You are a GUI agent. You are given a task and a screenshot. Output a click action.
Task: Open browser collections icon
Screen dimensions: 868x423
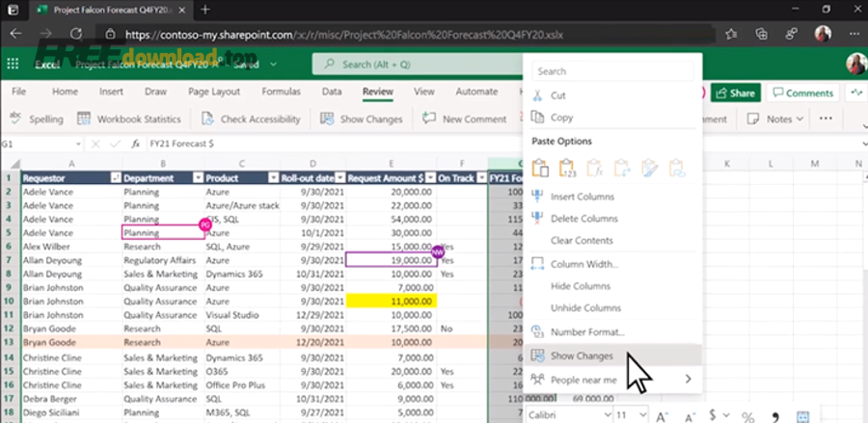[762, 35]
